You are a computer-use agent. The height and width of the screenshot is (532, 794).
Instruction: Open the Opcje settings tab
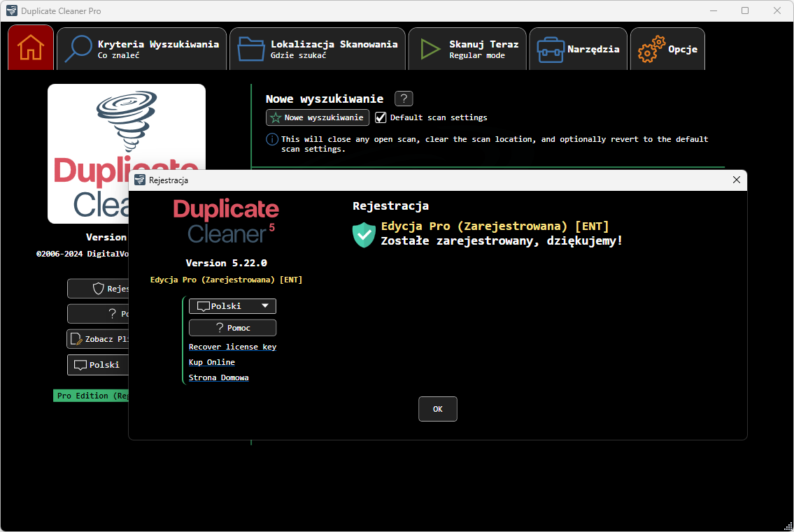(667, 49)
